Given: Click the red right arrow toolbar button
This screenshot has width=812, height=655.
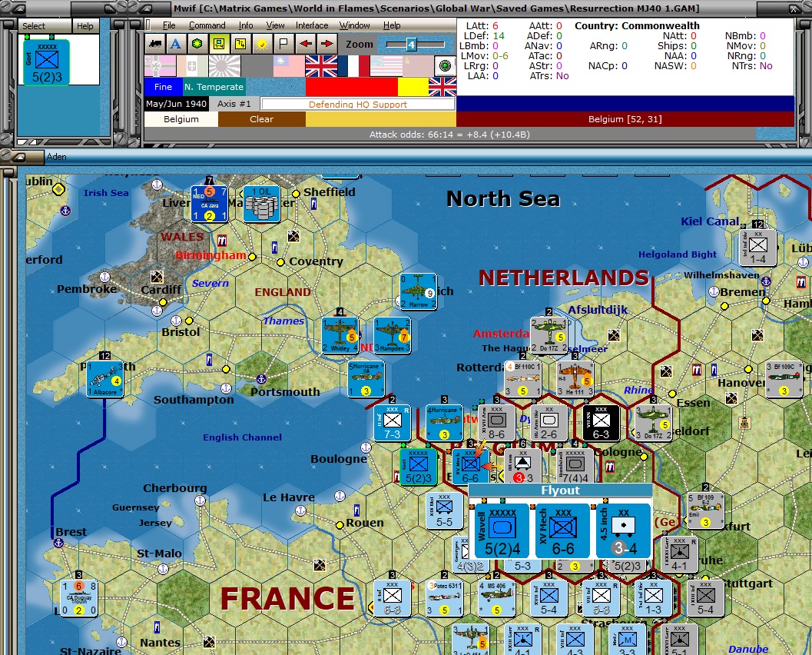Looking at the screenshot, I should (x=326, y=44).
